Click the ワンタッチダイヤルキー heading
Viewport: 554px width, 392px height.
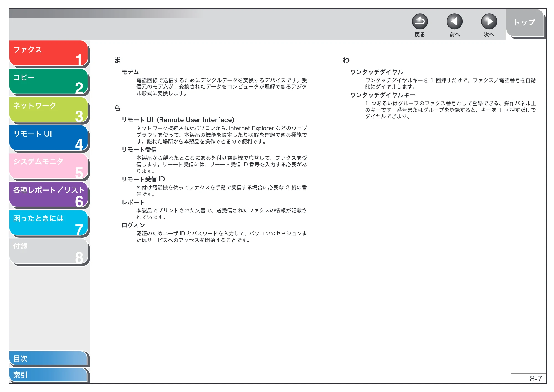pyautogui.click(x=383, y=95)
